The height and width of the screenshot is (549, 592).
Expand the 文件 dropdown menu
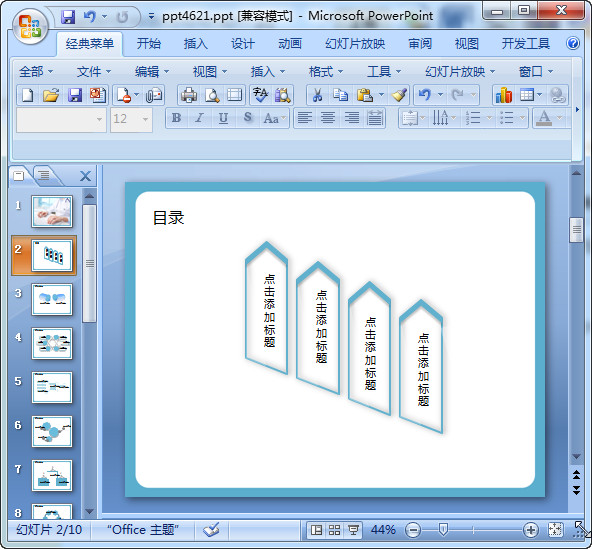click(x=94, y=71)
